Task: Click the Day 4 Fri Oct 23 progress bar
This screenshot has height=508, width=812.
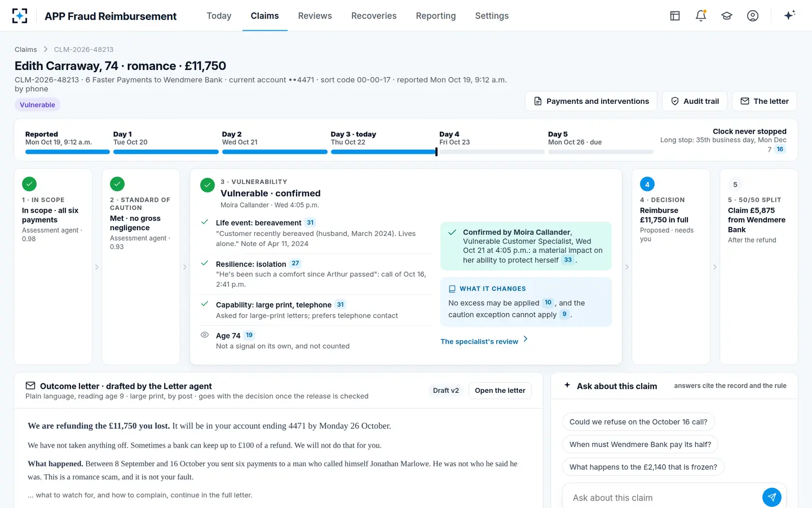Action: coord(492,152)
